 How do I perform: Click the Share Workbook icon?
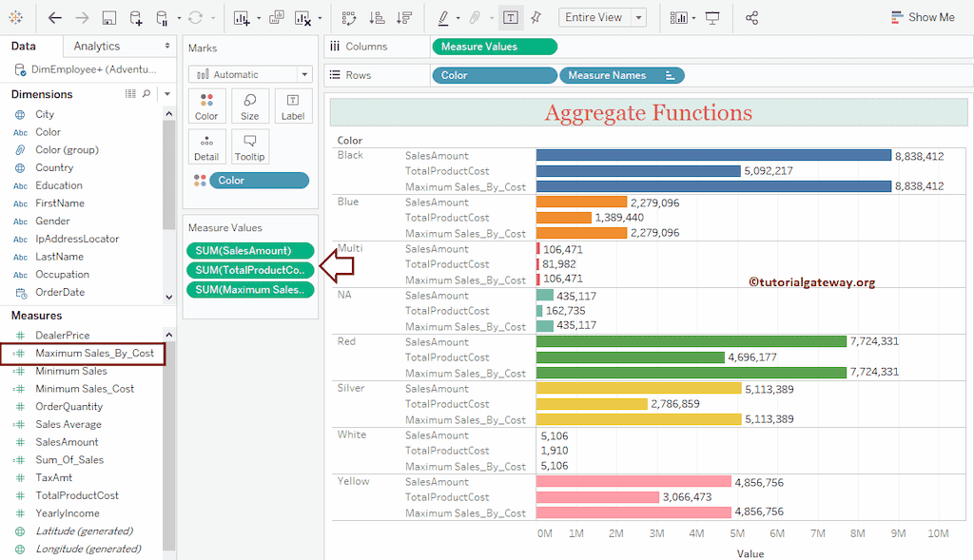tap(750, 18)
